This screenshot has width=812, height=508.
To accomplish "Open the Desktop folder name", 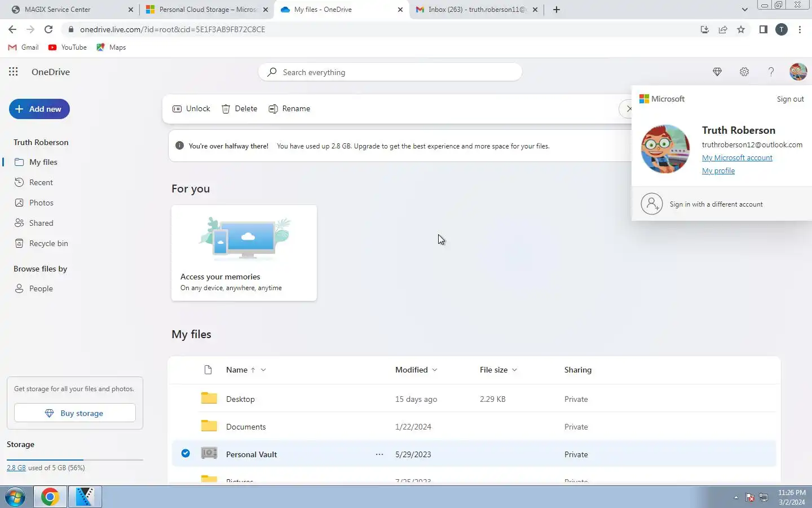I will (240, 399).
